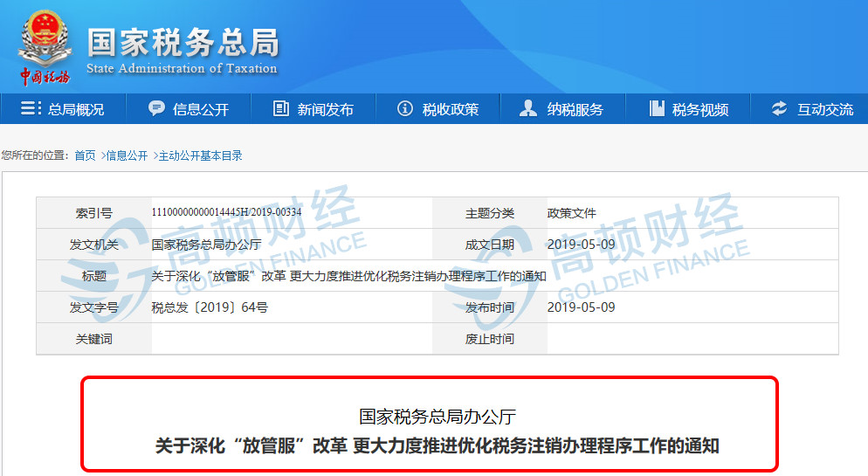Click the video icon beside 税务视频
Screen dimensions: 868x476
click(657, 108)
